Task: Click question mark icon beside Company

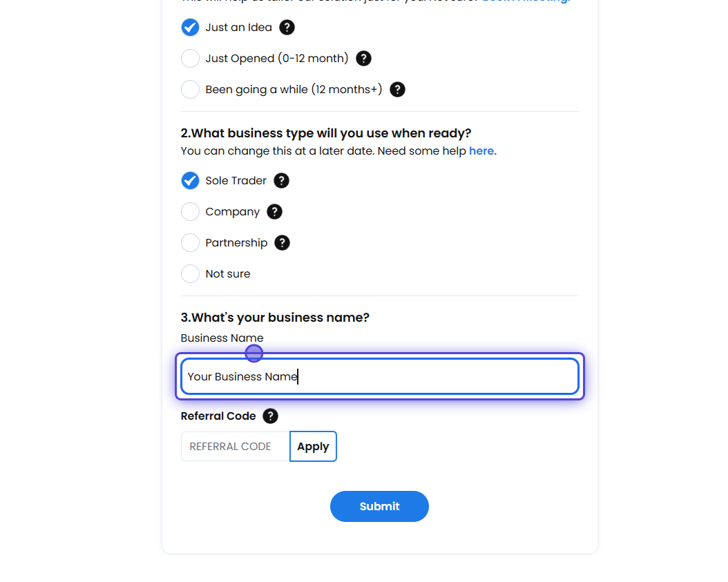Action: coord(274,212)
